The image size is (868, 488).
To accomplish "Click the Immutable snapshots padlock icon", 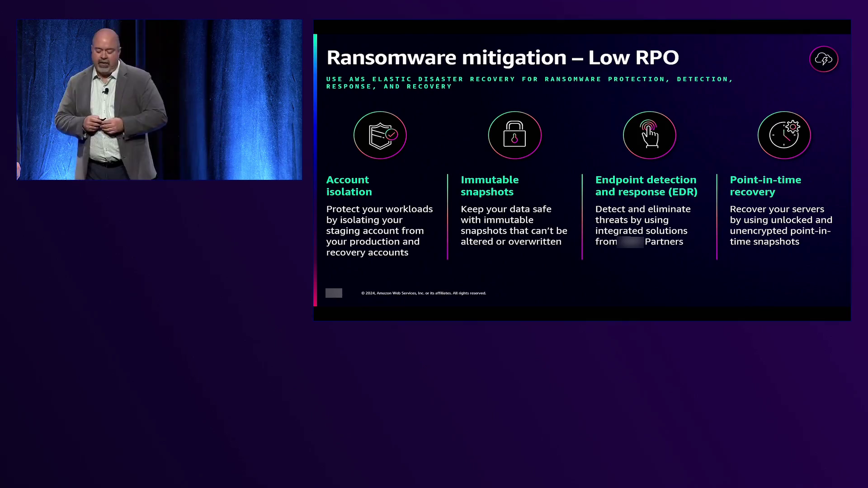I will tap(514, 135).
